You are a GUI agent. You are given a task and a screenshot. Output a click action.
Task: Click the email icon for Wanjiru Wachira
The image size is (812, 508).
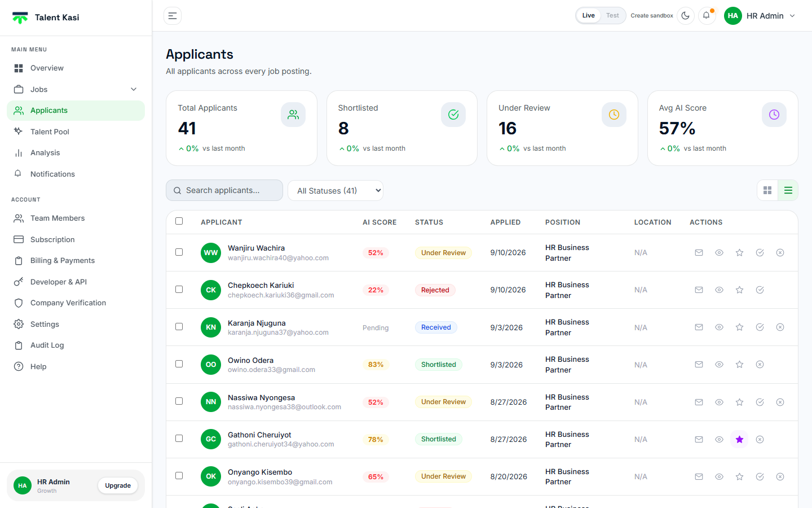point(699,253)
